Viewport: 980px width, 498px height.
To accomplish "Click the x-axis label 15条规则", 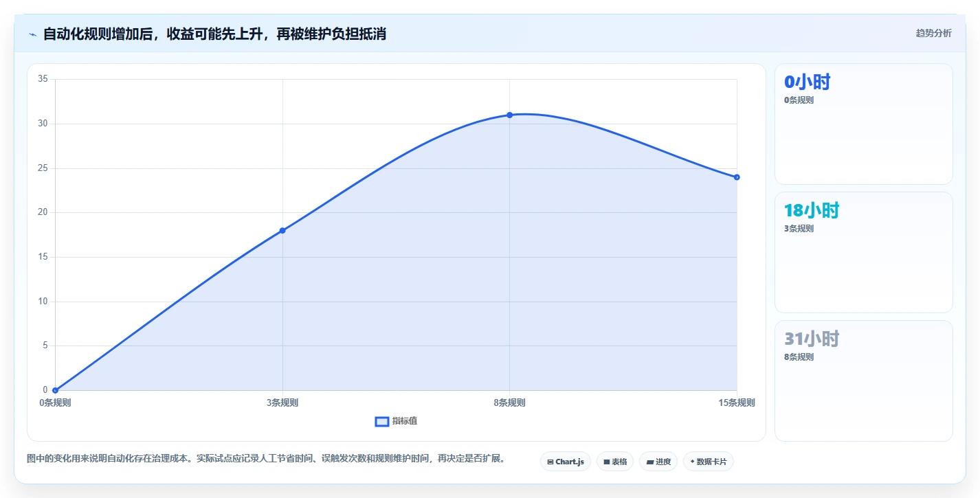I will click(737, 403).
